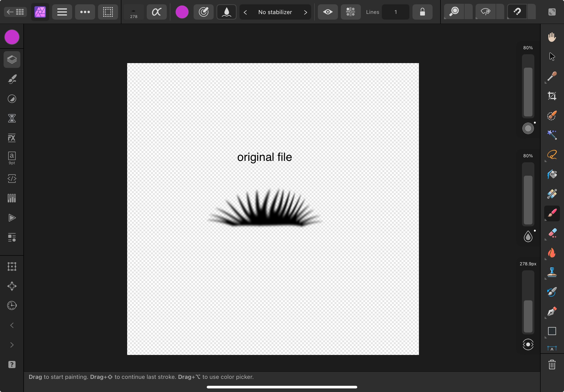Screen dimensions: 564x392
Task: Open the play-arrow Macros studio
Action: (12, 218)
